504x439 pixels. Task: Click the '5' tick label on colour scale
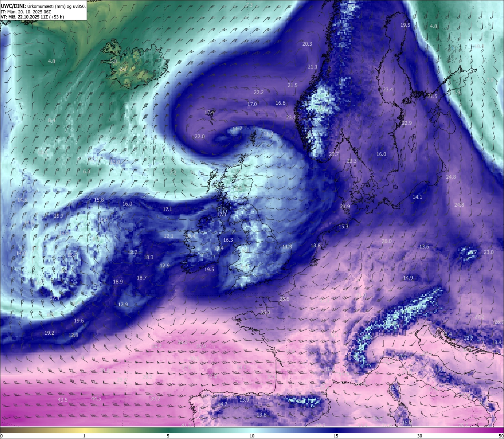point(168,436)
